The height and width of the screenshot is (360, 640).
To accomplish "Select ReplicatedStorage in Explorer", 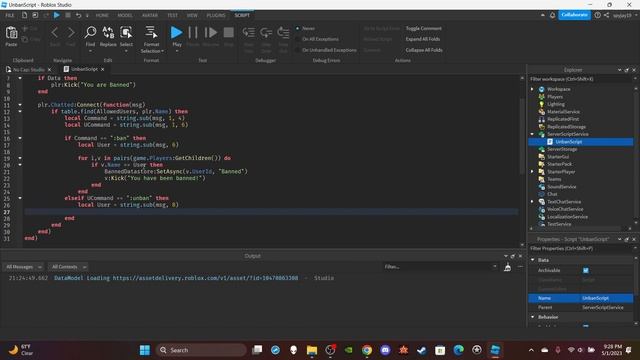I will 567,127.
